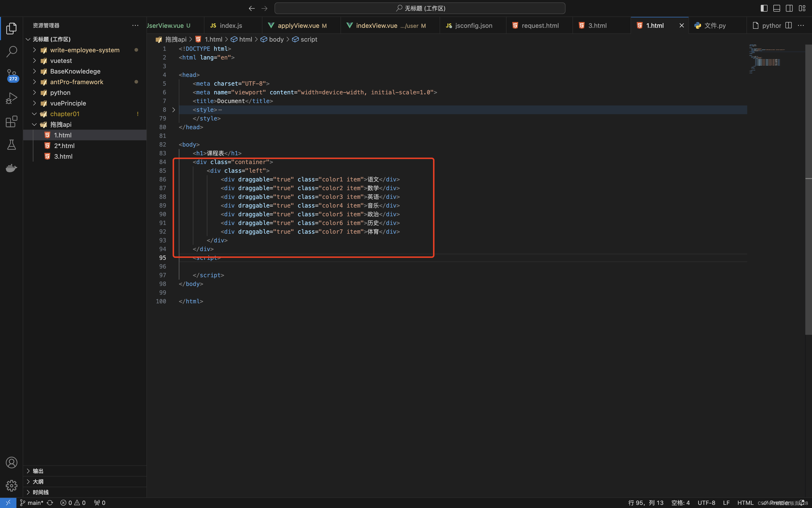Expand the vuePrinciple folder
Screen dimensions: 812x508
(34, 103)
